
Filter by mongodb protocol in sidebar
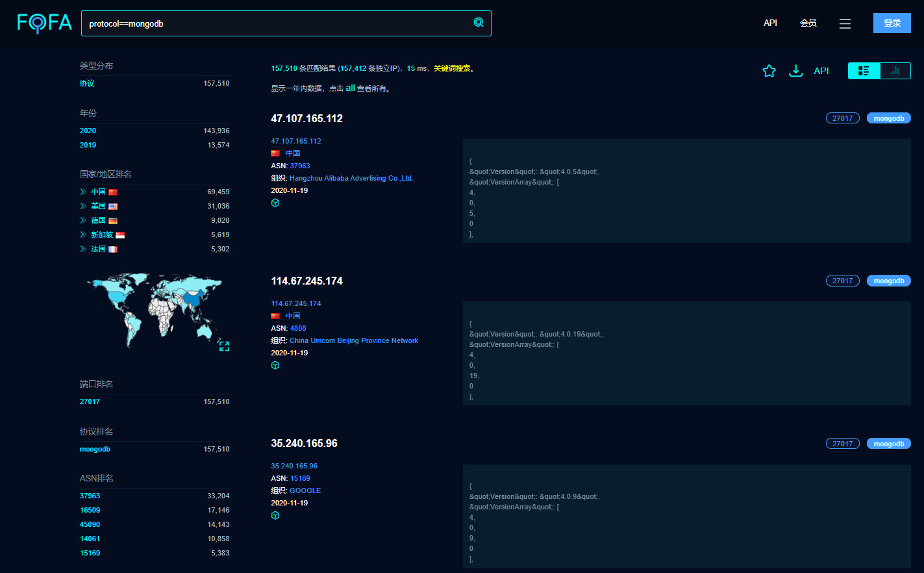pyautogui.click(x=95, y=449)
